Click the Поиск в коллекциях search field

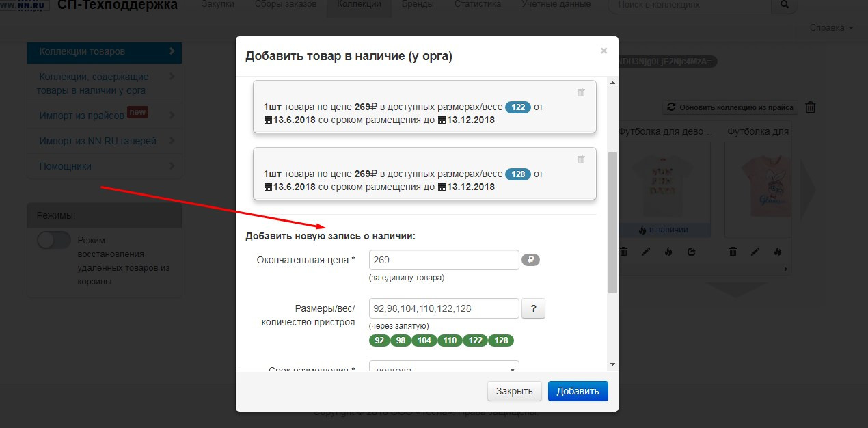[x=690, y=5]
